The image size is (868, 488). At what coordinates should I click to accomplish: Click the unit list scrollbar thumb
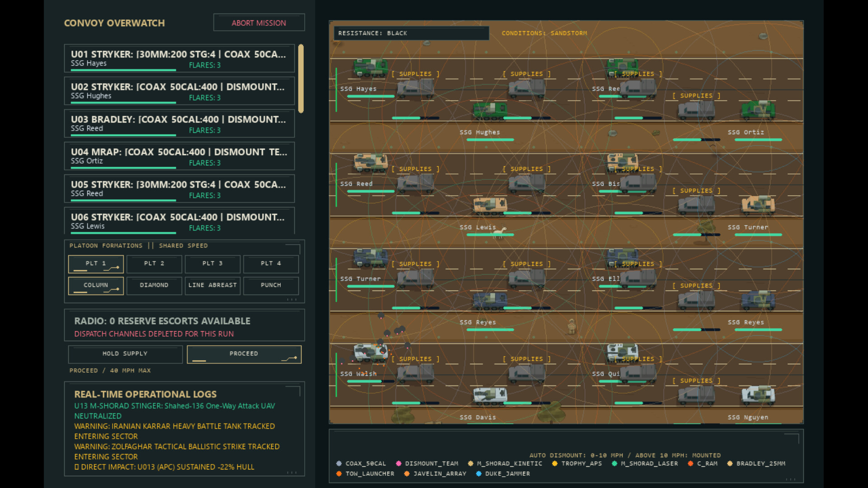301,79
